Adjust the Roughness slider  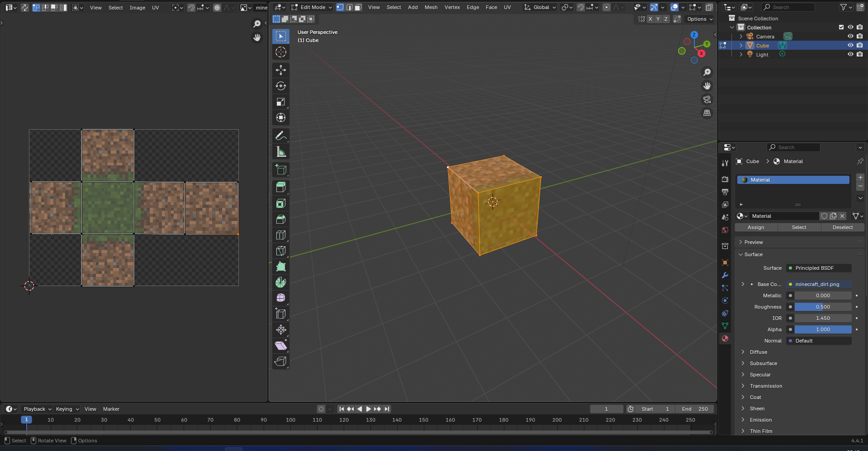tap(823, 307)
